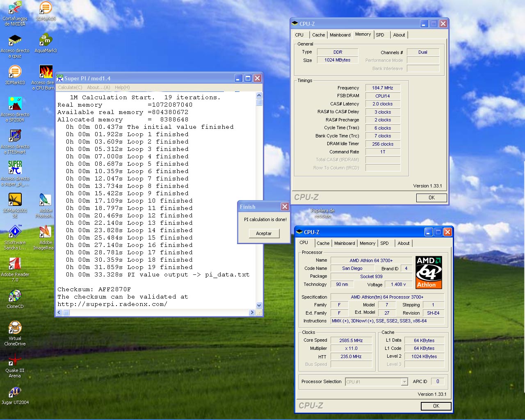This screenshot has height=420, width=525.
Task: Click Aceptar in the Finish dialog
Action: pos(264,233)
